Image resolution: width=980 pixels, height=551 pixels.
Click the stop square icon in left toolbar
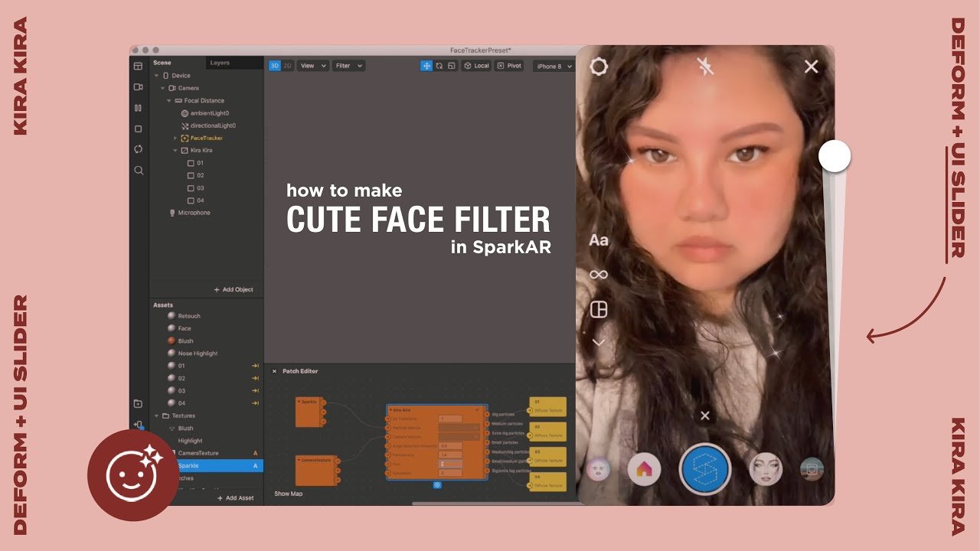[x=139, y=129]
